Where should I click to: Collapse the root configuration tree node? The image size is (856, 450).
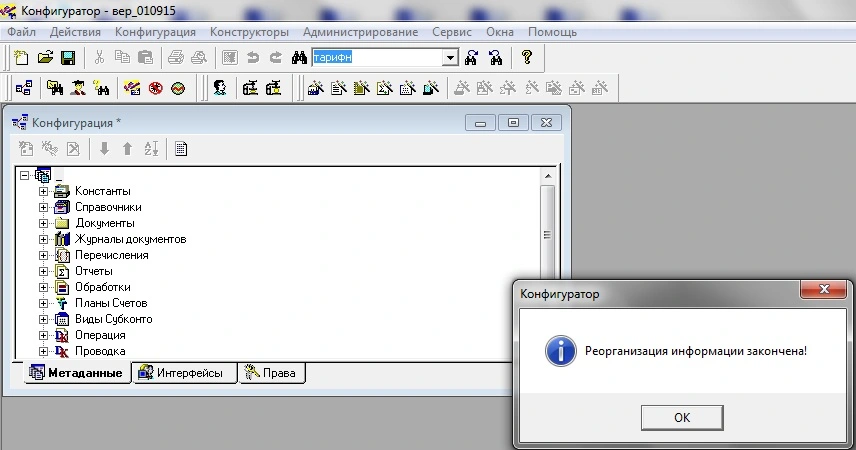pos(25,175)
